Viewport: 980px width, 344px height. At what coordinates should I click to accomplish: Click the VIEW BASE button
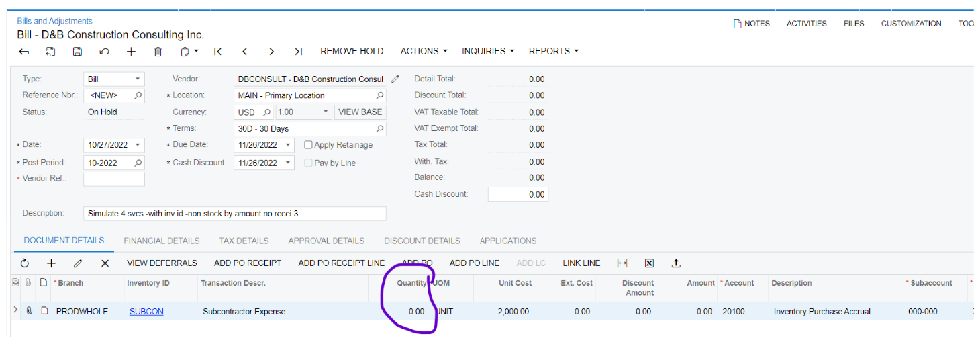tap(360, 112)
